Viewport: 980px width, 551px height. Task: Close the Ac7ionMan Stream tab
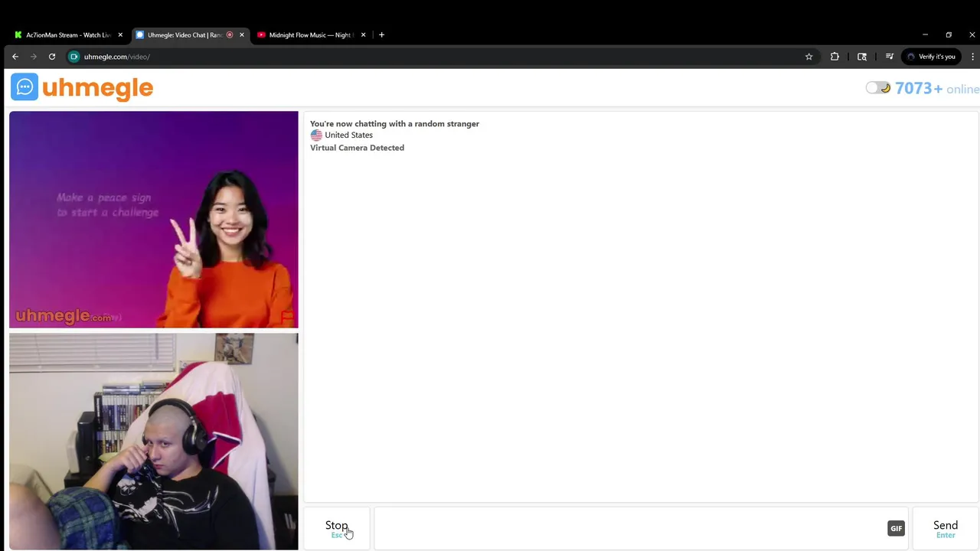120,34
